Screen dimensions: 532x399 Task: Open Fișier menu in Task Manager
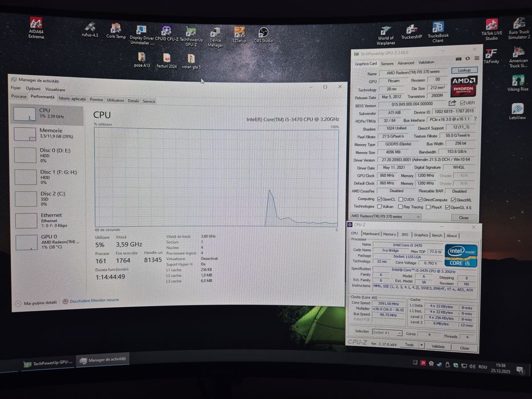(x=15, y=88)
